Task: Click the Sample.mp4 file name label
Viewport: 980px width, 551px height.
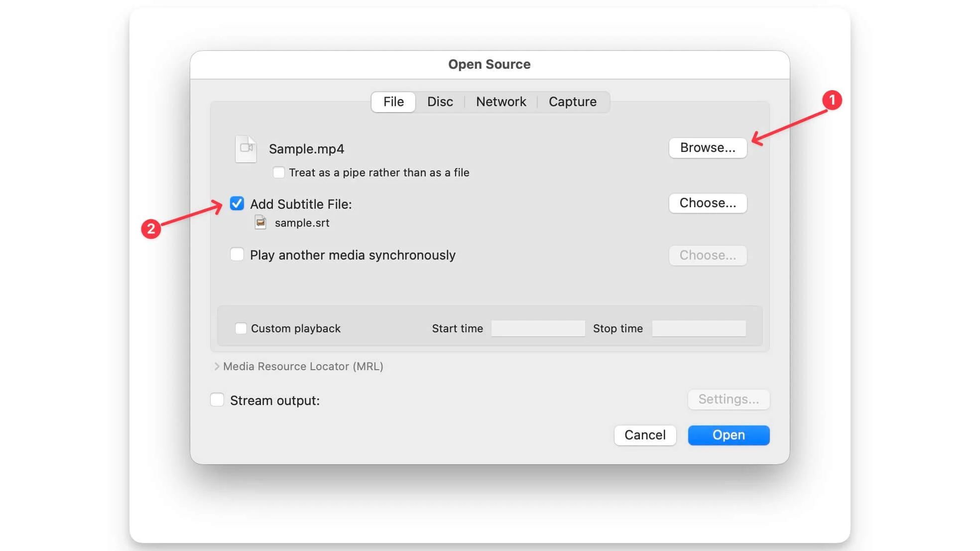Action: pos(306,149)
